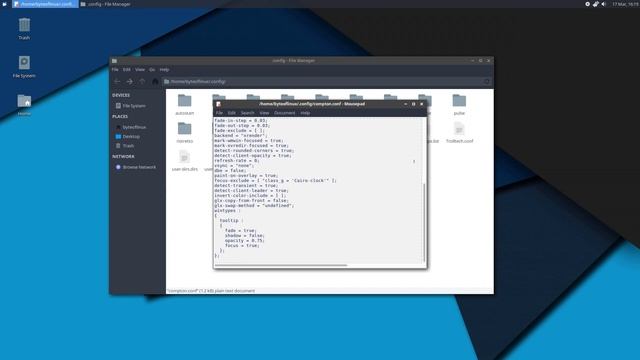Click the 'tooltip :' line in the editor
This screenshot has height=360, width=640.
pos(231,221)
